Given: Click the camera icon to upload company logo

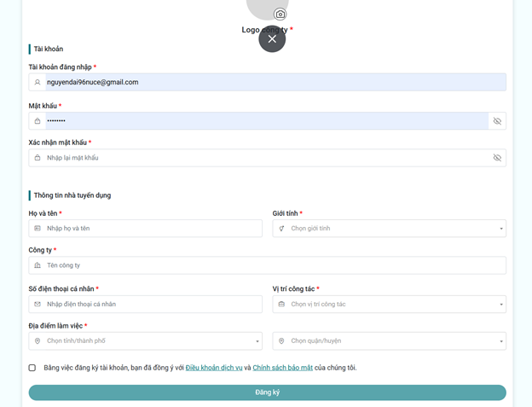Looking at the screenshot, I should [280, 15].
